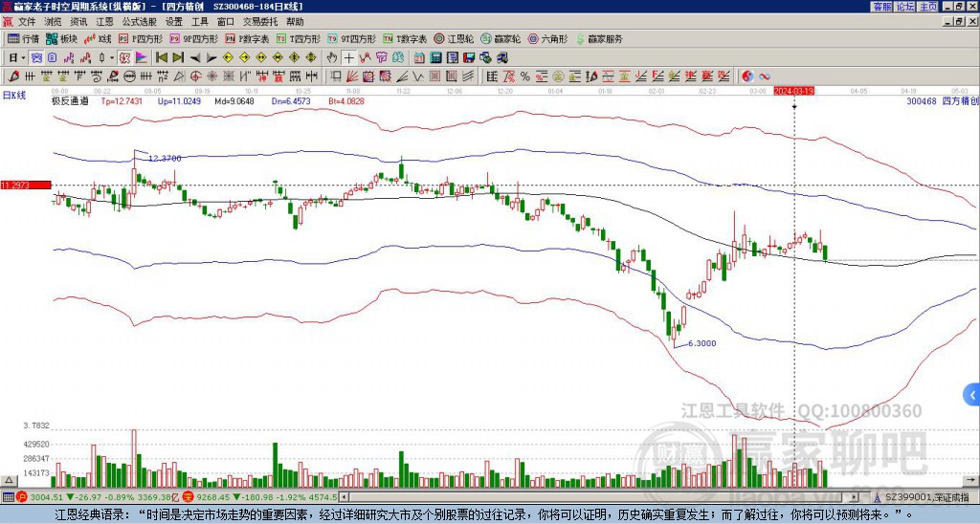Jump to last bar with the green right-end arrow

coord(178,58)
